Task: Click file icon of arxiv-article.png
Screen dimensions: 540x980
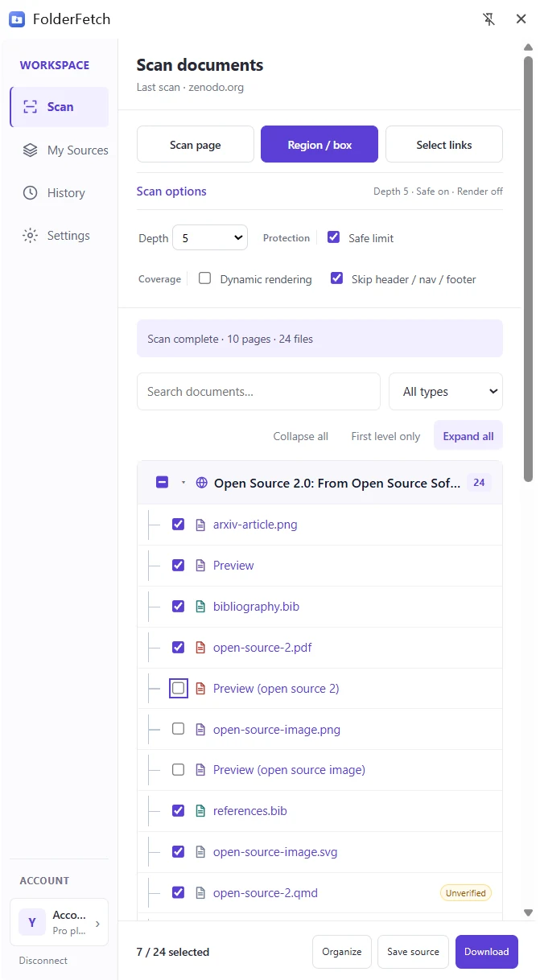Action: (201, 525)
